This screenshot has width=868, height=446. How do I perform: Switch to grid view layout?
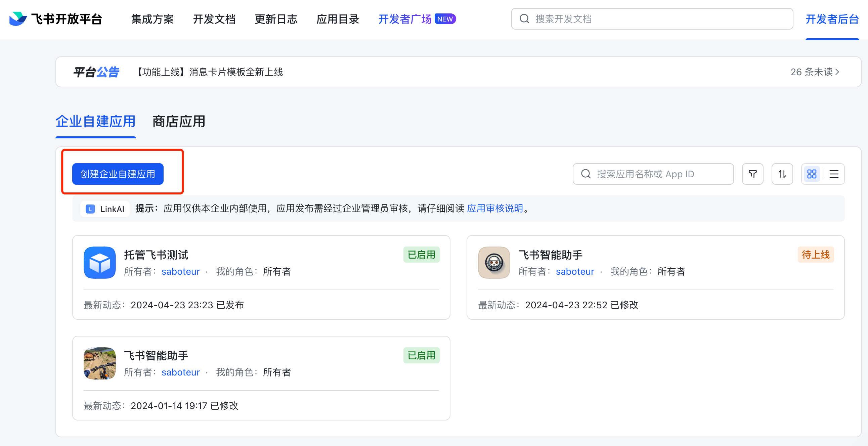point(812,174)
